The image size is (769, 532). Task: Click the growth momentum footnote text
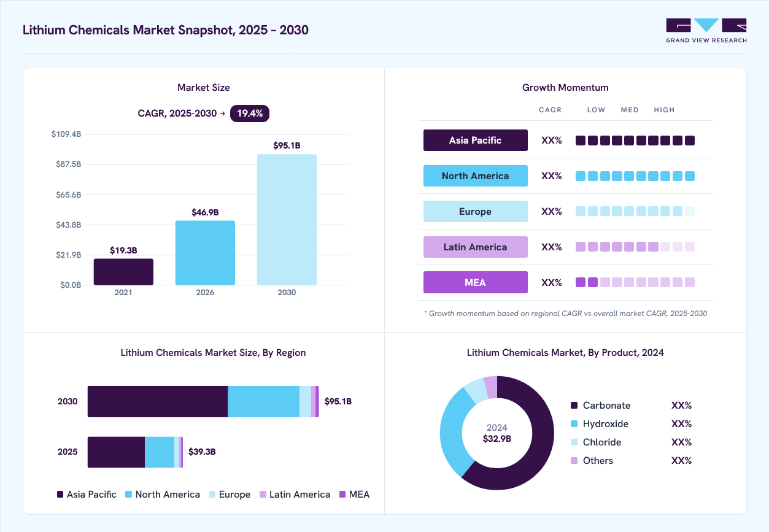pos(565,313)
